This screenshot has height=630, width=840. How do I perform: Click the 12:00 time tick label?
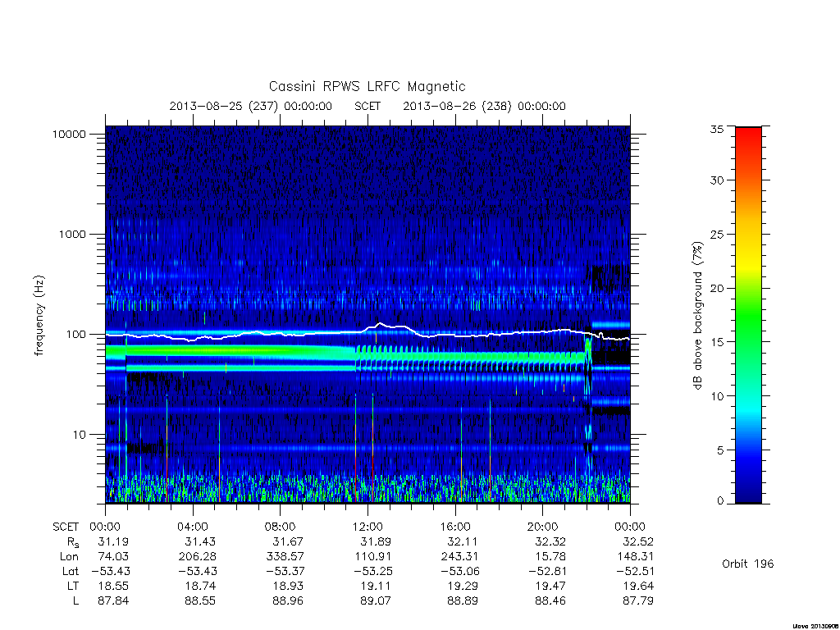367,527
